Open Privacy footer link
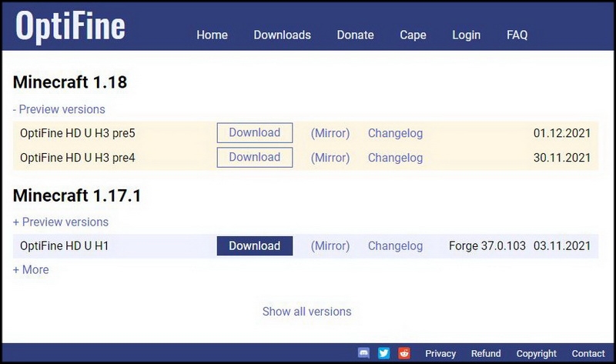Image resolution: width=616 pixels, height=364 pixels. [x=440, y=353]
